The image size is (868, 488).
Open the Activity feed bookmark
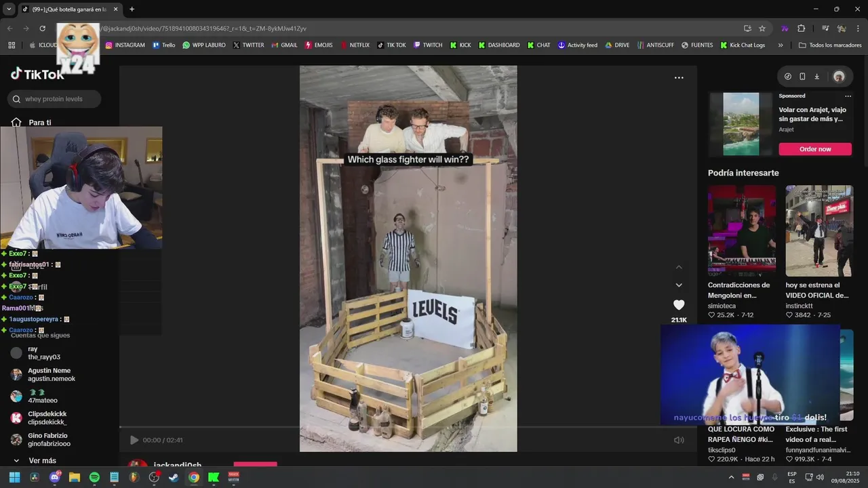tap(577, 45)
